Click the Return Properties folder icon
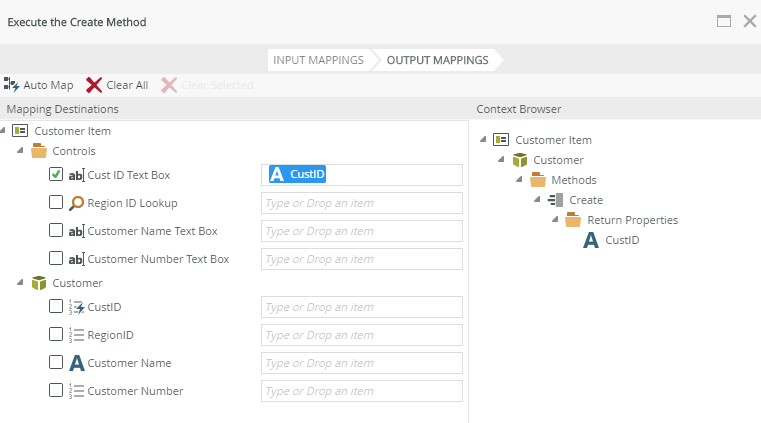Viewport: 761px width, 423px height. coord(573,220)
